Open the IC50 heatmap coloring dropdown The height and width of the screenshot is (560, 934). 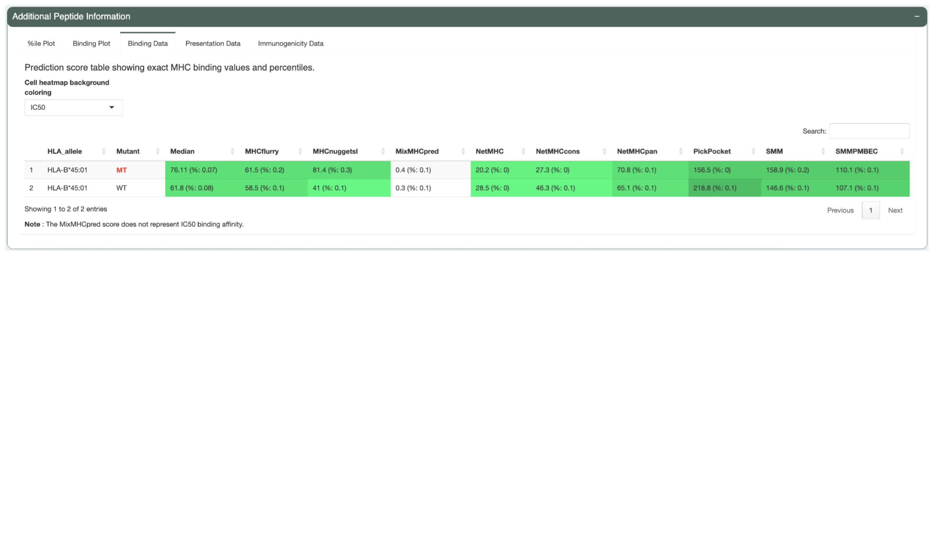pyautogui.click(x=74, y=108)
